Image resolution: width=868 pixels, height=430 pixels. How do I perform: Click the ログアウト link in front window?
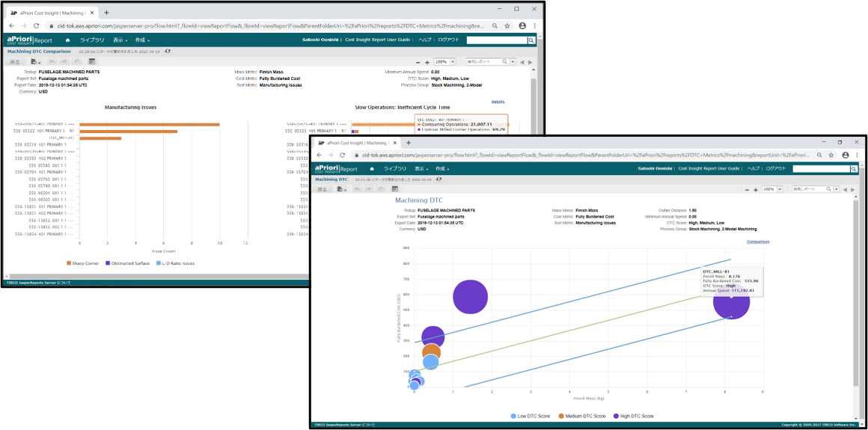(775, 169)
